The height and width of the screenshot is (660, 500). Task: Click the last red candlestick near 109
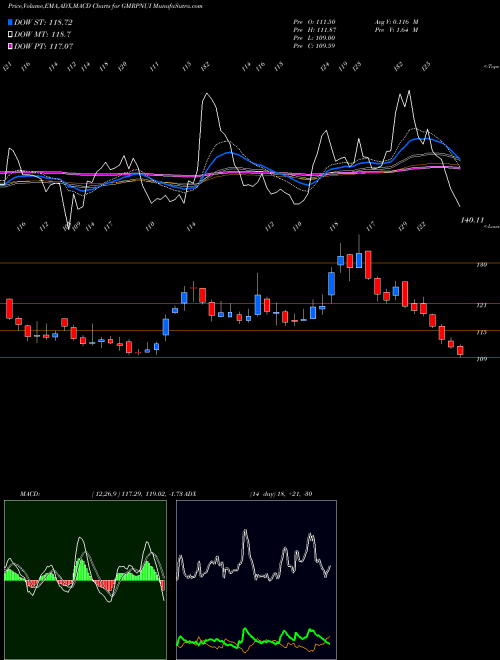point(460,350)
